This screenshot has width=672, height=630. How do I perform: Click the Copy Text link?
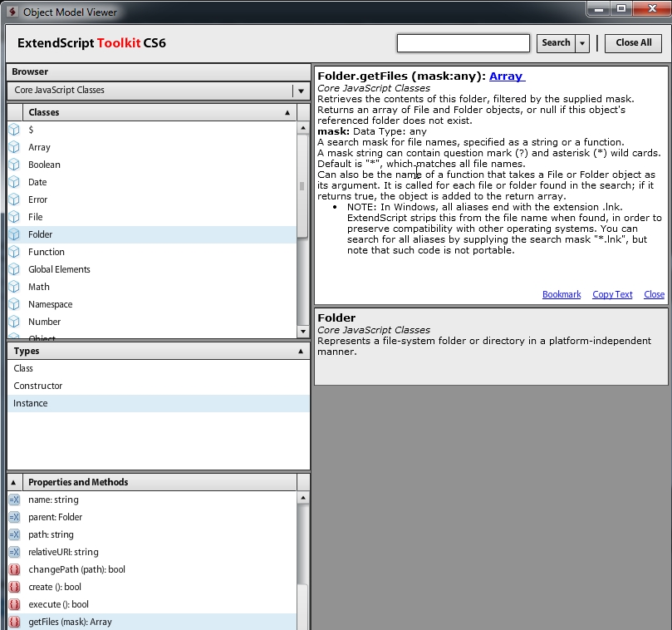pyautogui.click(x=612, y=294)
